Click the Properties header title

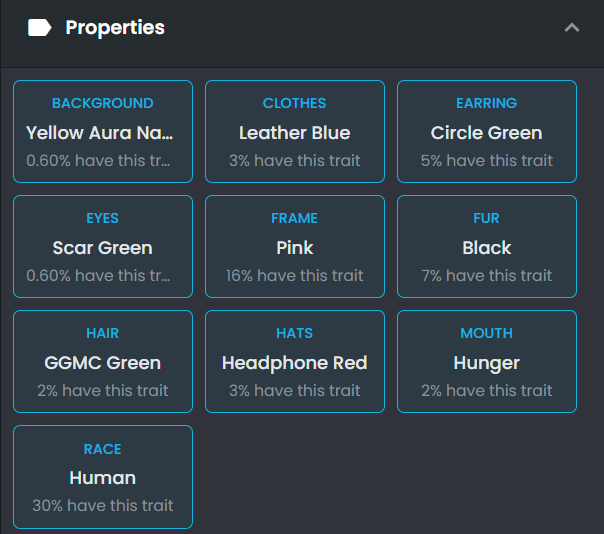[115, 28]
